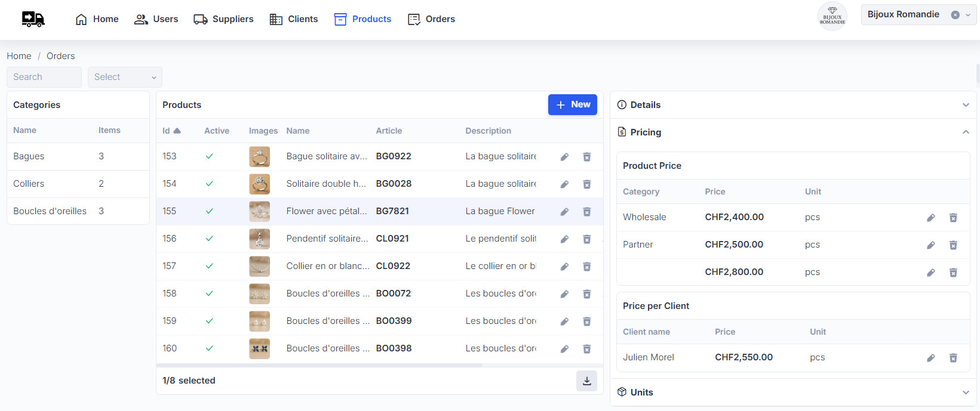Screen dimensions: 980x411
Task: Click the Search input field
Action: click(44, 77)
